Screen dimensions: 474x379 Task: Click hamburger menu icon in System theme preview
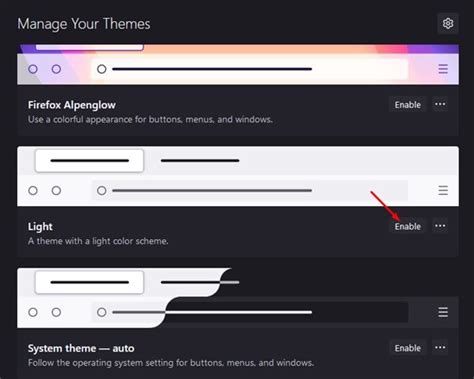pyautogui.click(x=443, y=312)
